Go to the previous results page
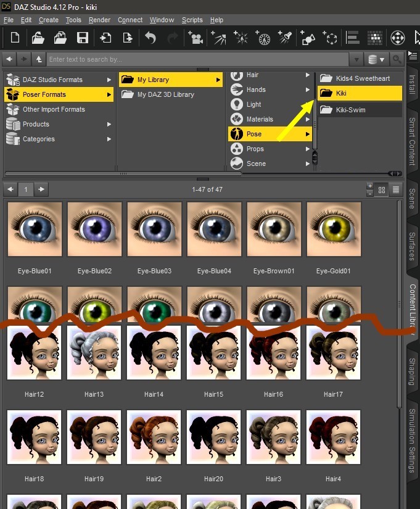Image resolution: width=420 pixels, height=509 pixels. pyautogui.click(x=10, y=189)
